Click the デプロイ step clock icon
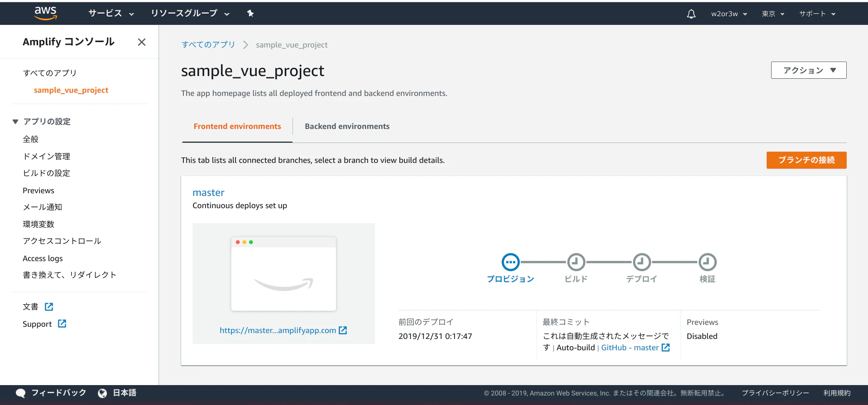 pos(642,262)
